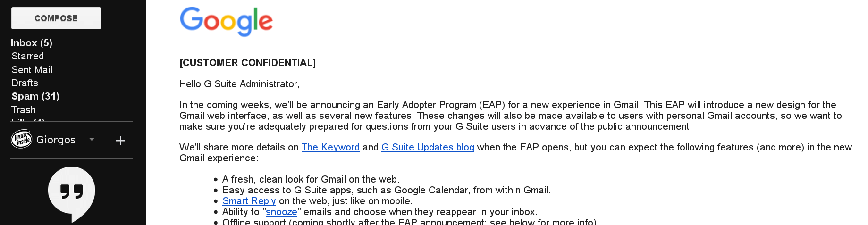Open the Trash folder

(x=24, y=110)
